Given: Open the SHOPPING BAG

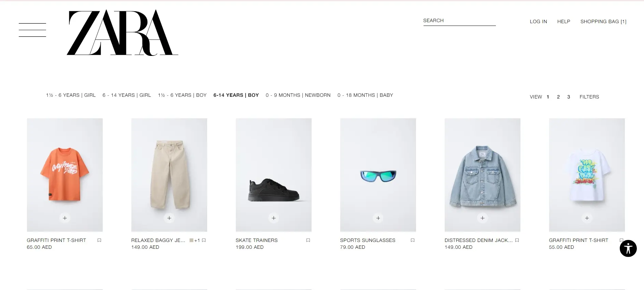Looking at the screenshot, I should tap(603, 21).
